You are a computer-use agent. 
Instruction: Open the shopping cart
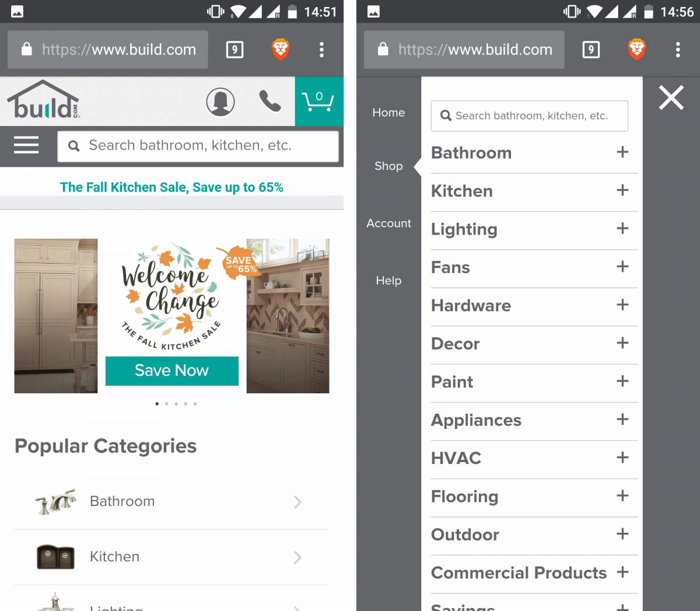click(318, 101)
